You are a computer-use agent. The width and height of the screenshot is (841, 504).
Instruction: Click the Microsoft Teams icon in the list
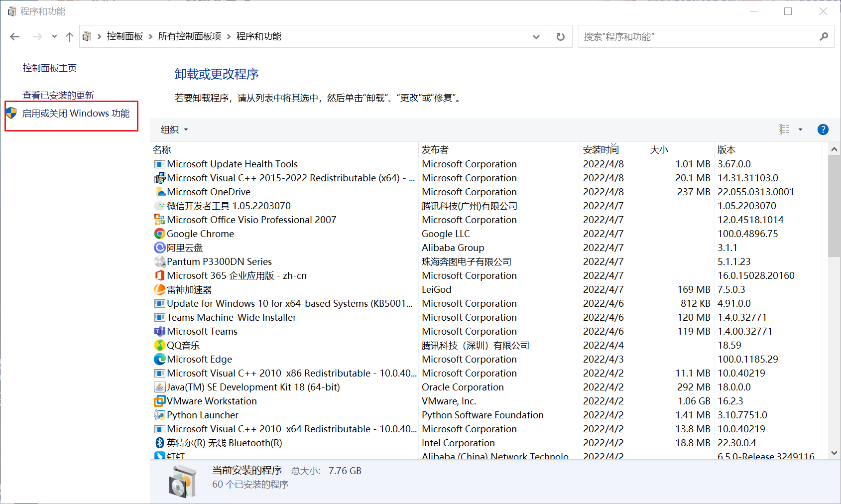pos(159,331)
